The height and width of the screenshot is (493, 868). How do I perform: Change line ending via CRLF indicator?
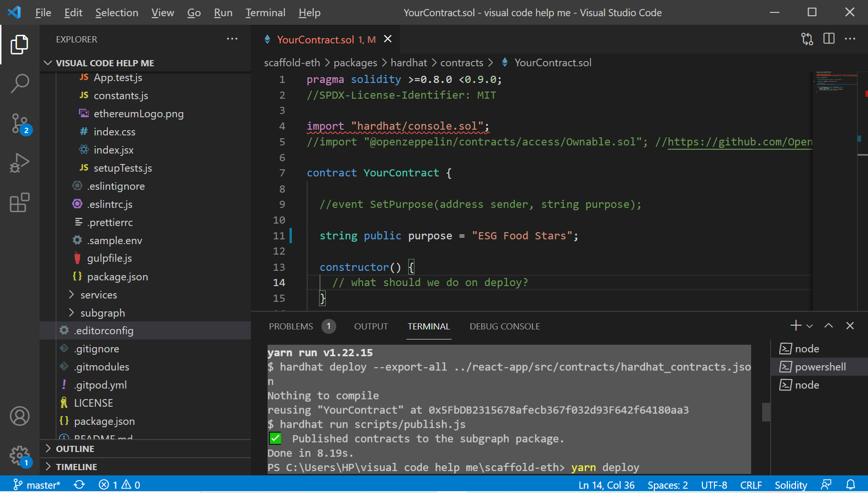tap(751, 485)
